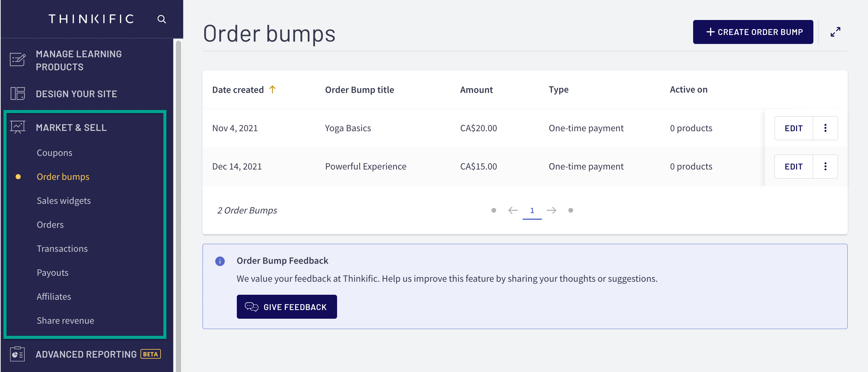
Task: Click the Design Your Site layout icon
Action: [x=18, y=94]
